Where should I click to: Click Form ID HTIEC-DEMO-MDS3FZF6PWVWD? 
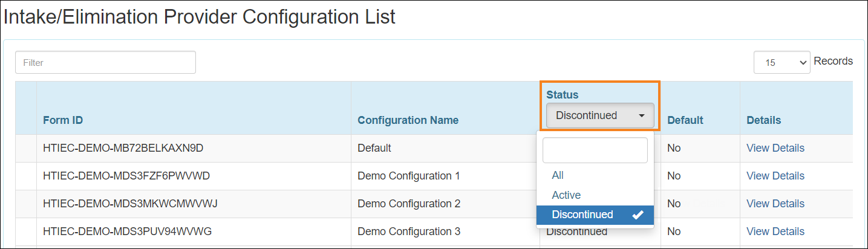126,176
